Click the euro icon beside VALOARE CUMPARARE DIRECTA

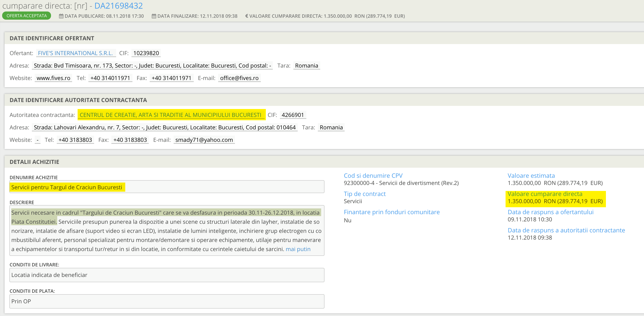(246, 16)
